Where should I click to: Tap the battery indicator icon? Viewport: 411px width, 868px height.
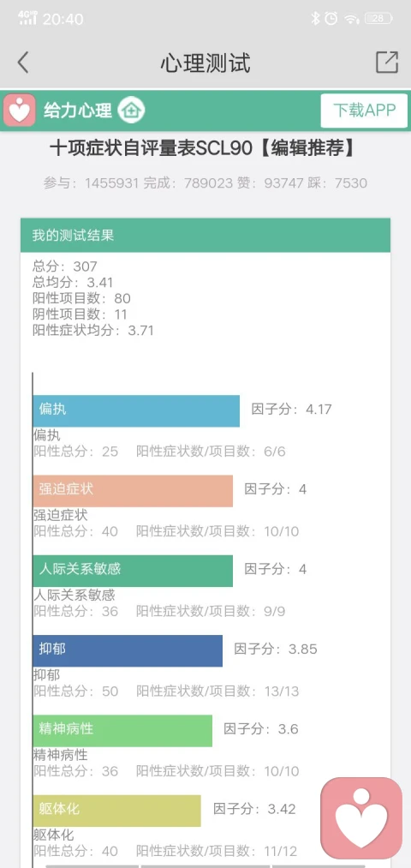click(379, 19)
